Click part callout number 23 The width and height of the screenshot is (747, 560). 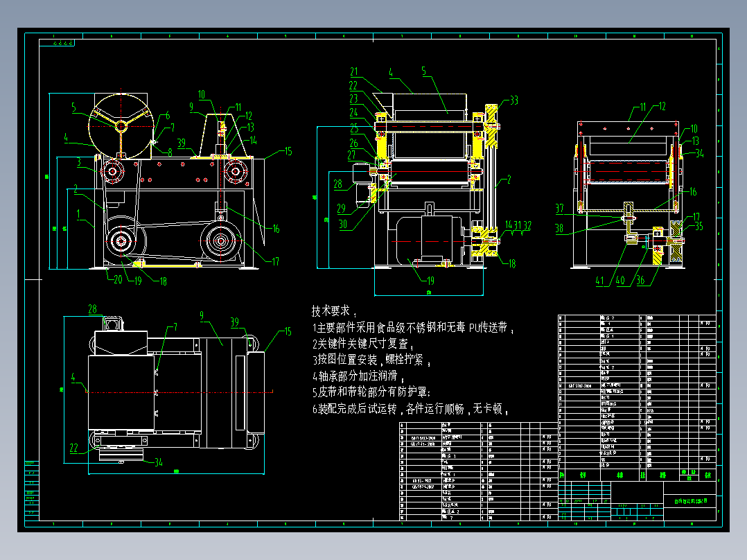[x=353, y=98]
